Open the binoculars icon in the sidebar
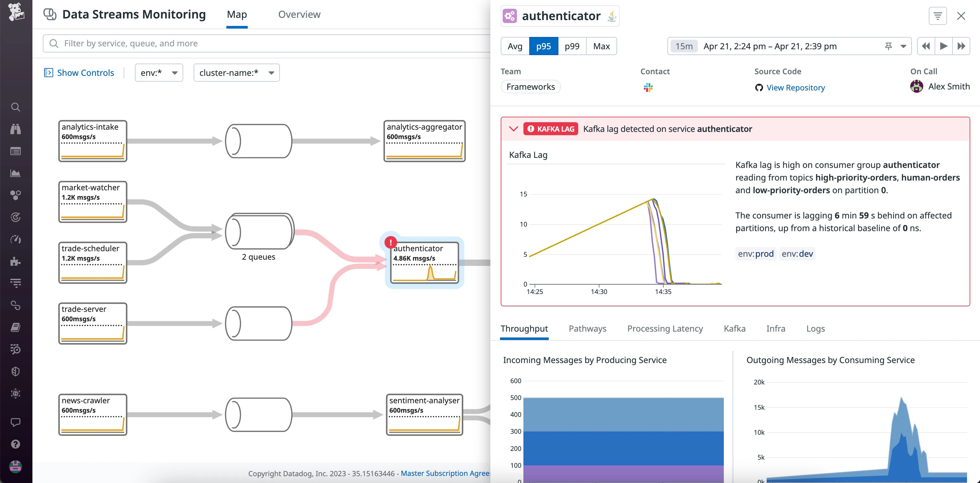 pyautogui.click(x=16, y=129)
